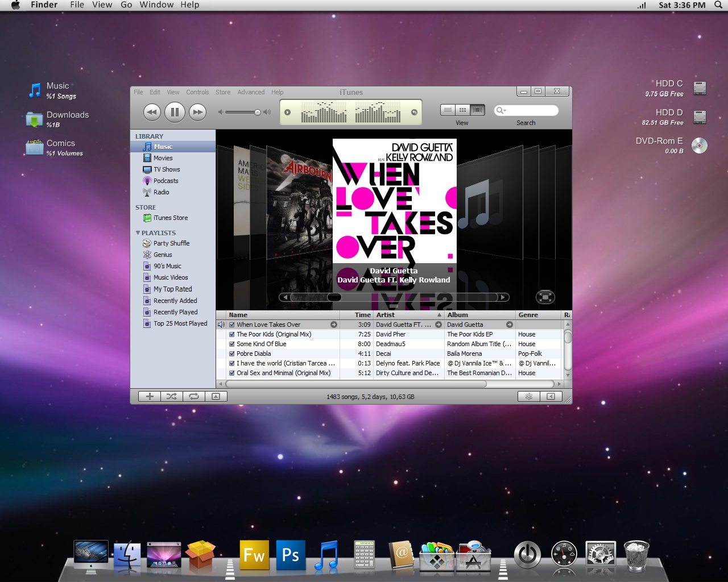Screen dimensions: 728x582
Task: Launch Fireworks from the dock
Action: pos(254,555)
